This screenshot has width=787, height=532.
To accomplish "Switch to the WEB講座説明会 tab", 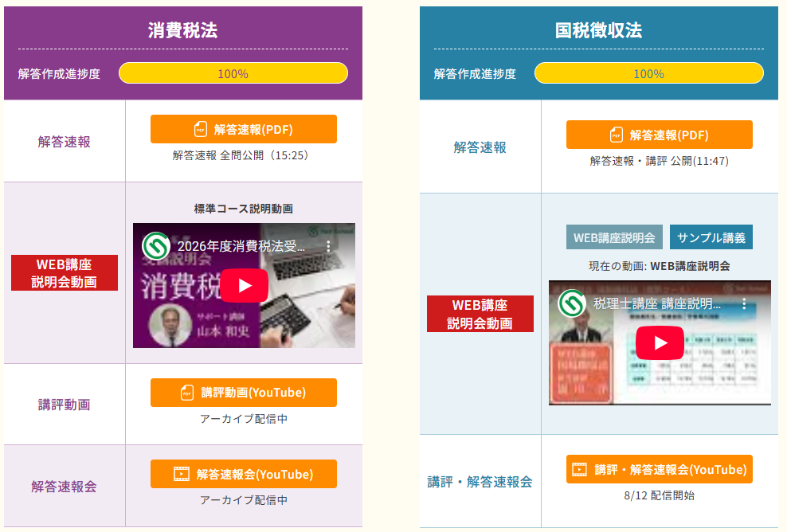I will click(614, 237).
